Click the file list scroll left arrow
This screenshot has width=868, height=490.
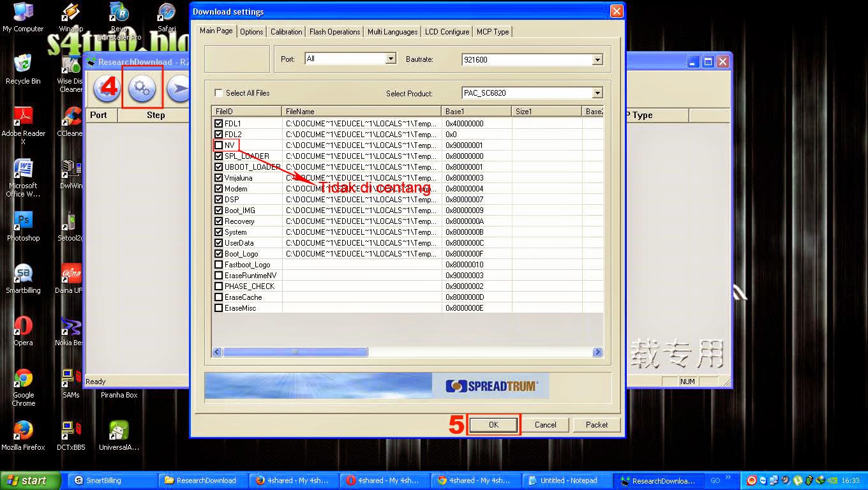coord(217,352)
